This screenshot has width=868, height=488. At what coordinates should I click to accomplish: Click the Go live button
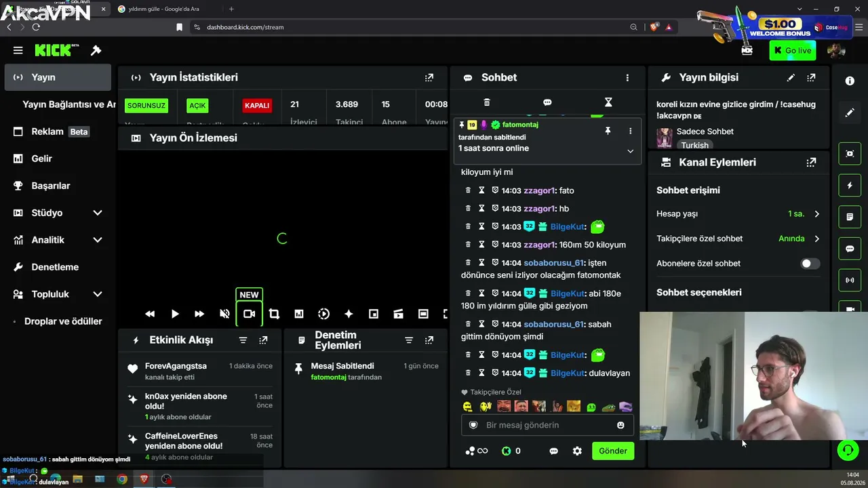click(x=792, y=50)
